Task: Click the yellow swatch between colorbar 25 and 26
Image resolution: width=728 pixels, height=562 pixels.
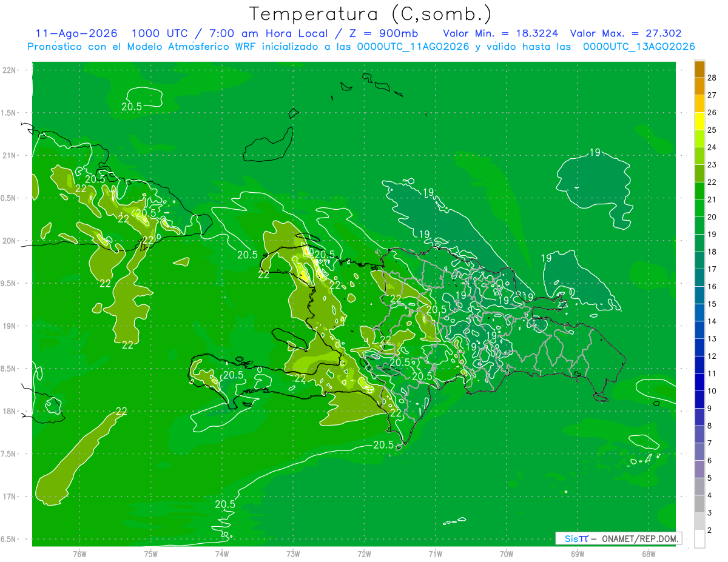Action: [699, 121]
